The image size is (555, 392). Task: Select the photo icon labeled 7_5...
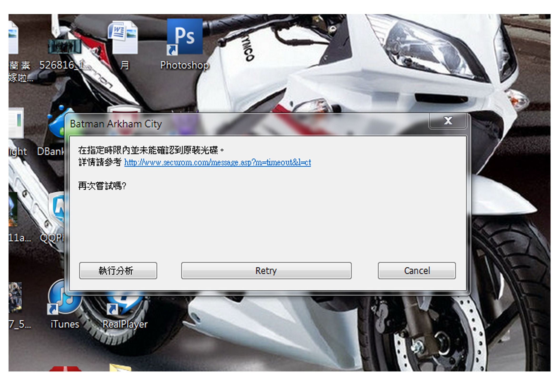pos(15,297)
